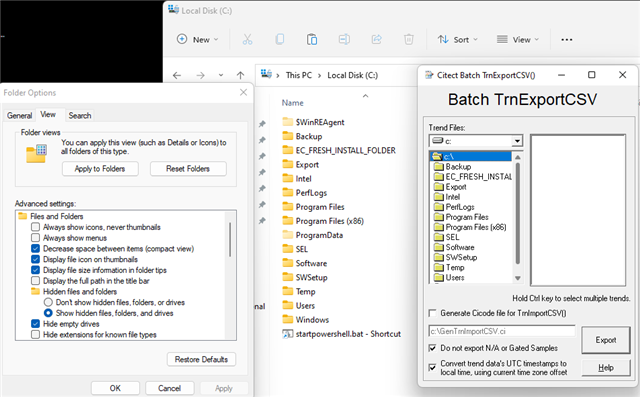Open the See more ellipsis menu
This screenshot has width=640, height=397.
point(567,40)
